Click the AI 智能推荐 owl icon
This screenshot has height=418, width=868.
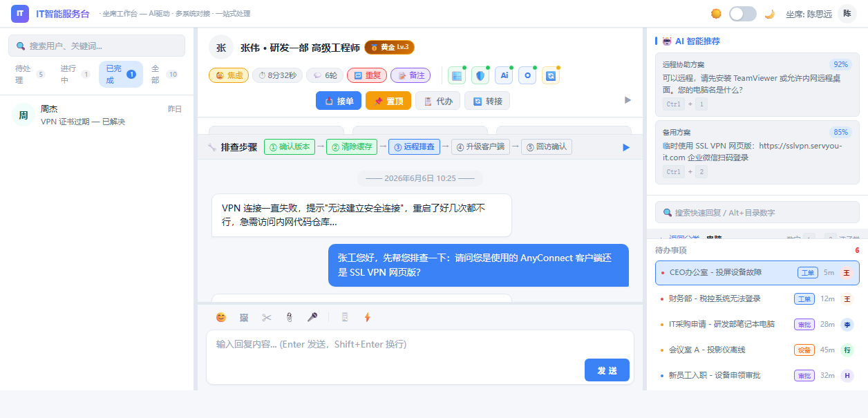667,41
